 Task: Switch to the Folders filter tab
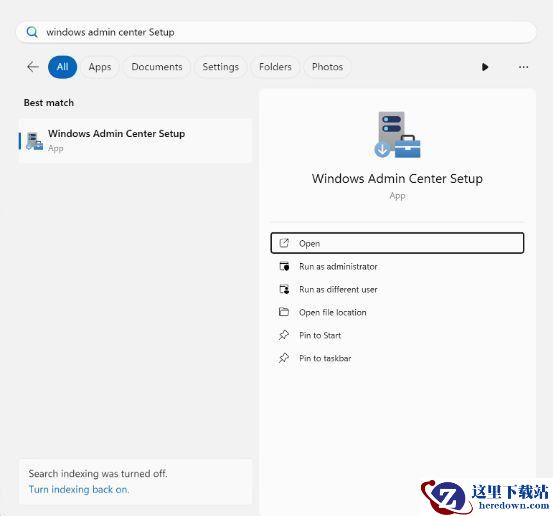coord(275,67)
